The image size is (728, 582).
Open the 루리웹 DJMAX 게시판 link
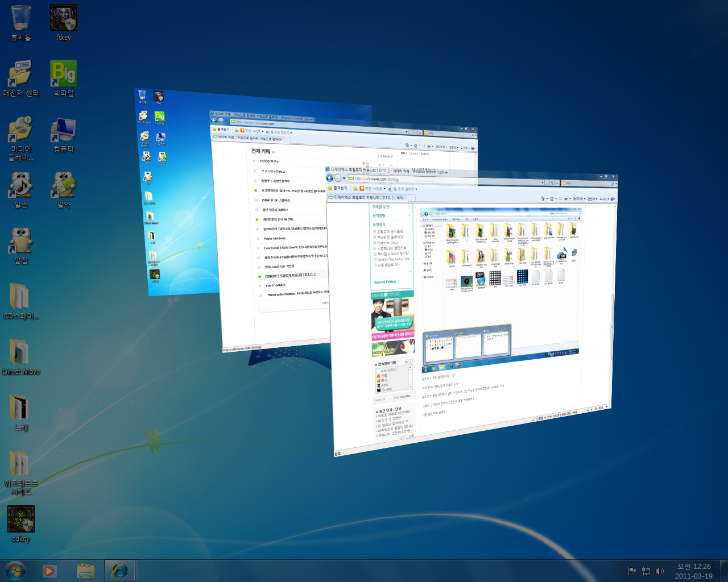pyautogui.click(x=393, y=254)
